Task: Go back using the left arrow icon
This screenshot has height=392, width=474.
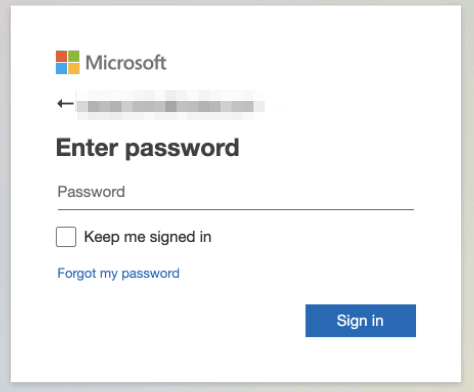Action: pos(65,104)
